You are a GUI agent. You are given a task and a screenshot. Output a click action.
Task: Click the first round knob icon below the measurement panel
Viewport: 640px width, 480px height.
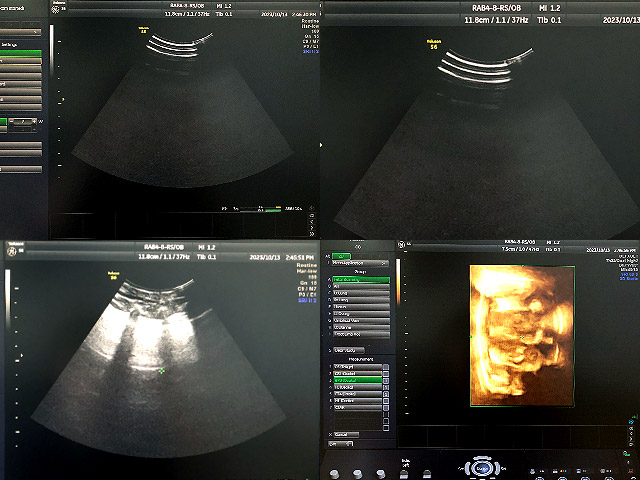click(x=334, y=474)
